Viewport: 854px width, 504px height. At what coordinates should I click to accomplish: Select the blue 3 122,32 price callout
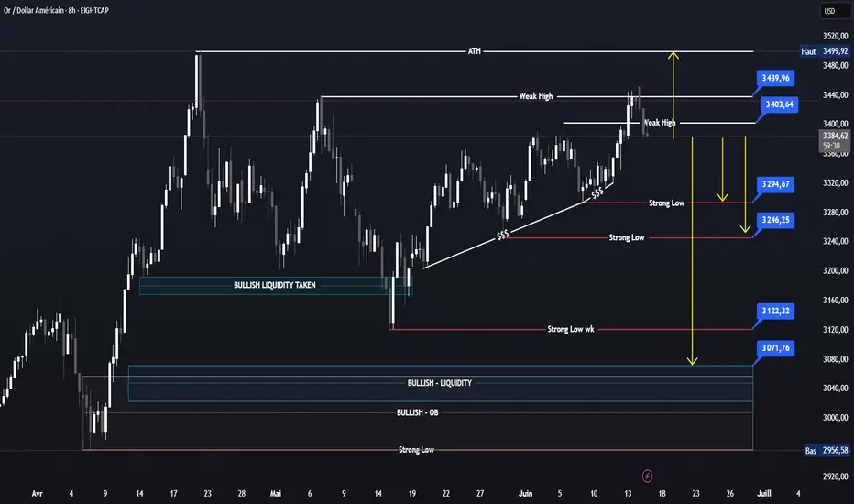[775, 311]
